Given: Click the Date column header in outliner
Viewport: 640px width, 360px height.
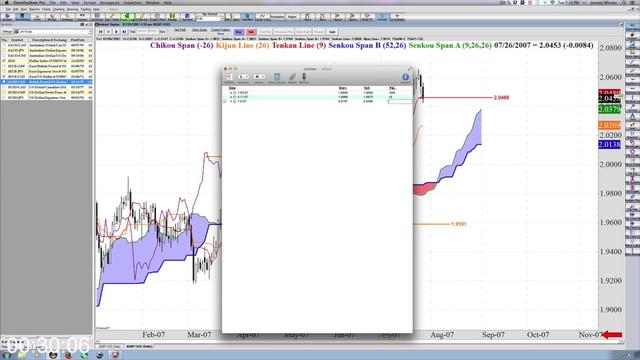Looking at the screenshot, I should point(232,88).
